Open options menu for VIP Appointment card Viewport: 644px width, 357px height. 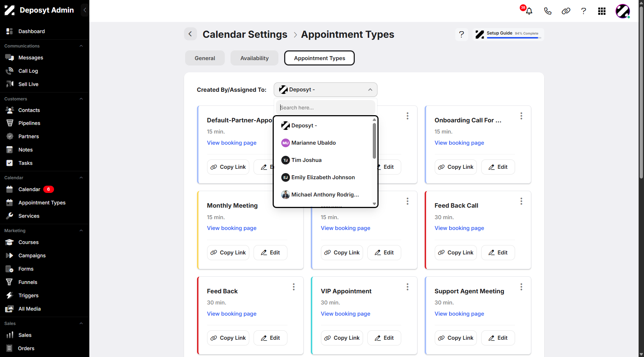407,287
